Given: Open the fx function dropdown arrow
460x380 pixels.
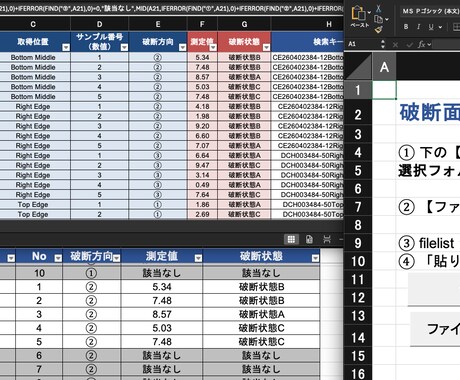Looking at the screenshot, I should coord(429,44).
